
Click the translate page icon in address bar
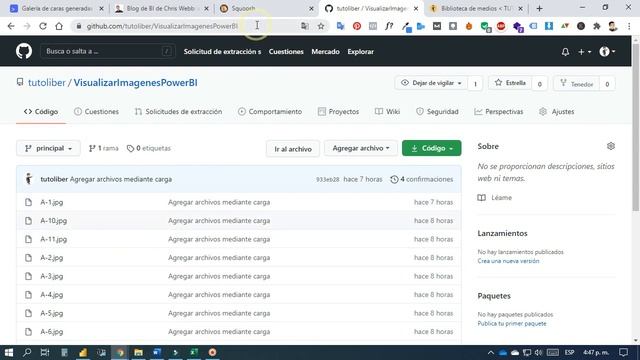tap(304, 26)
